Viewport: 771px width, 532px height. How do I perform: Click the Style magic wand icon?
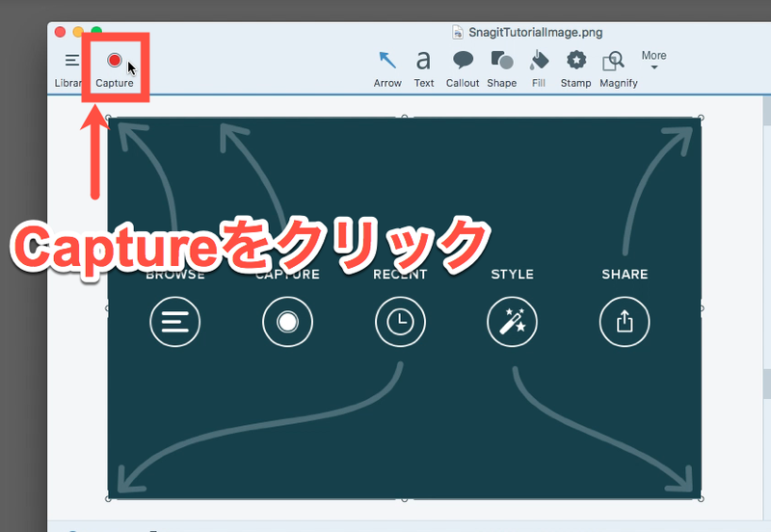tap(513, 322)
